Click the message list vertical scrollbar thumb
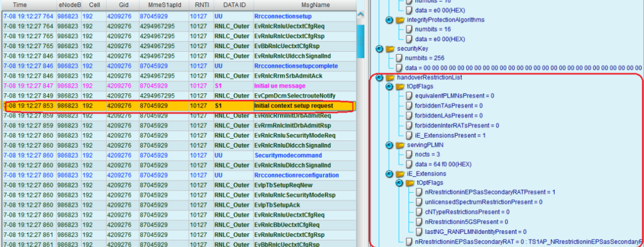This screenshot has height=247, width=644. (x=361, y=41)
